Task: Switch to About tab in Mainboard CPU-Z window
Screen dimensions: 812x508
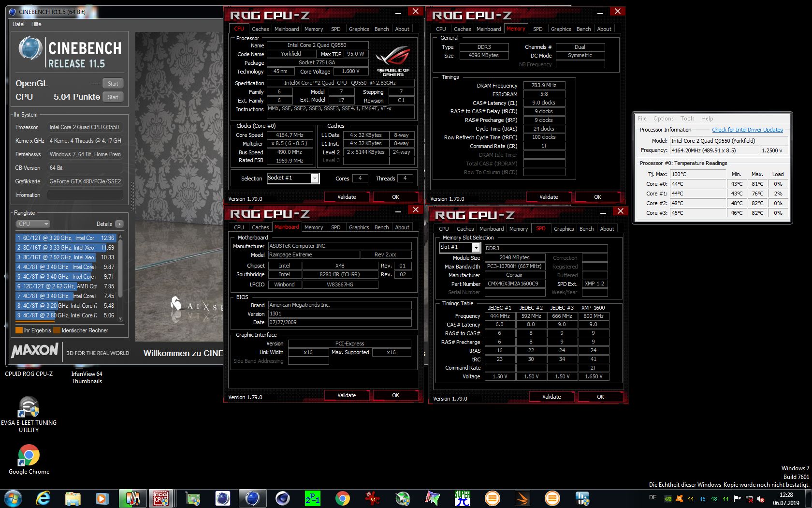Action: [x=402, y=227]
